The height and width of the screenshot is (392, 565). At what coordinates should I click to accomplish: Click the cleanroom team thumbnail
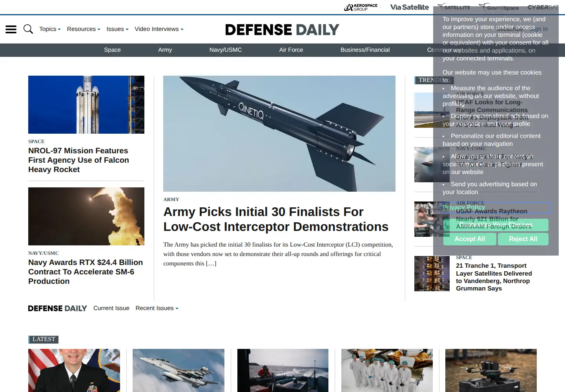387,370
